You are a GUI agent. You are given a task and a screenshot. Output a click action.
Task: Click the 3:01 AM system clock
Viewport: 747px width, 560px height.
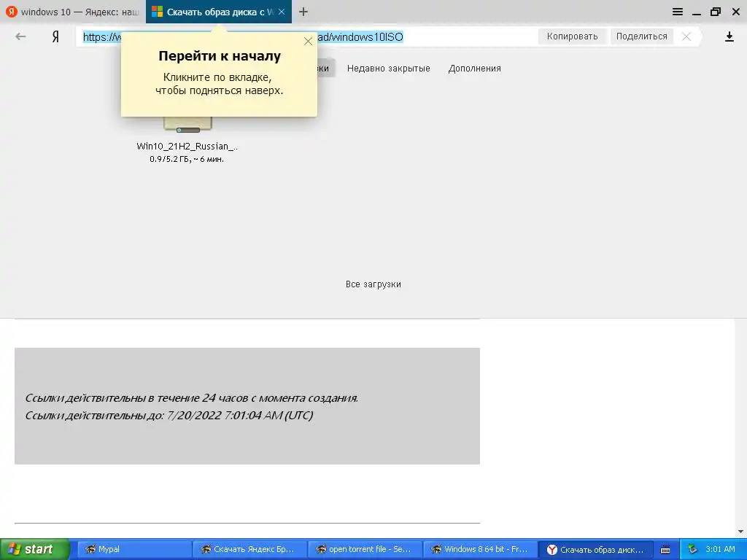720,550
